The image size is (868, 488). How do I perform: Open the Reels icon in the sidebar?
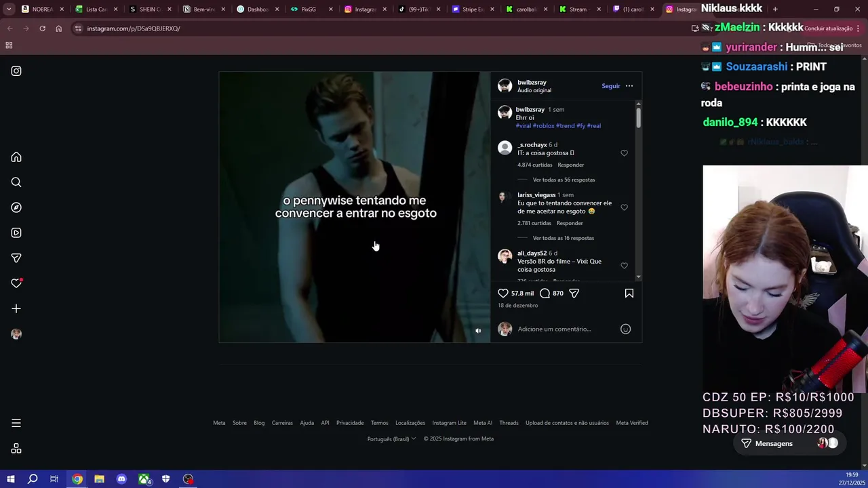16,232
